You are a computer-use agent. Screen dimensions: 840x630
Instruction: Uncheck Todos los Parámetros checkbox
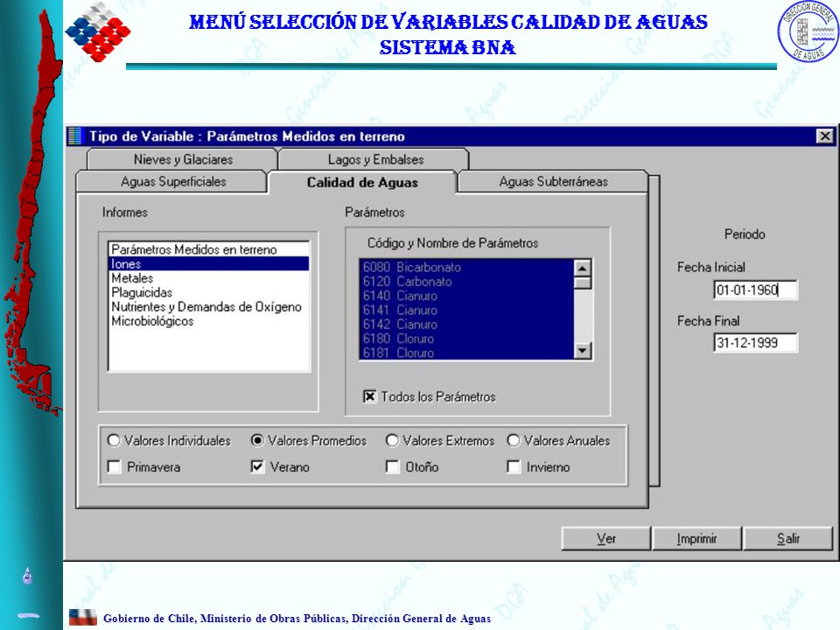(369, 396)
